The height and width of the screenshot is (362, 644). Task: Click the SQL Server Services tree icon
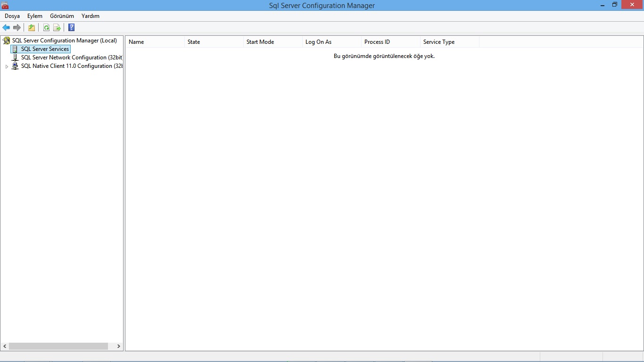(15, 49)
